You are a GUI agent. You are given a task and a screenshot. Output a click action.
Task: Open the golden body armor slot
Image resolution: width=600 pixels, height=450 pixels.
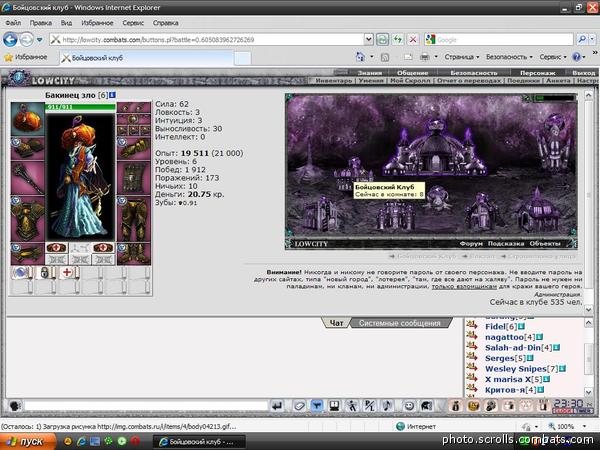pyautogui.click(x=28, y=218)
